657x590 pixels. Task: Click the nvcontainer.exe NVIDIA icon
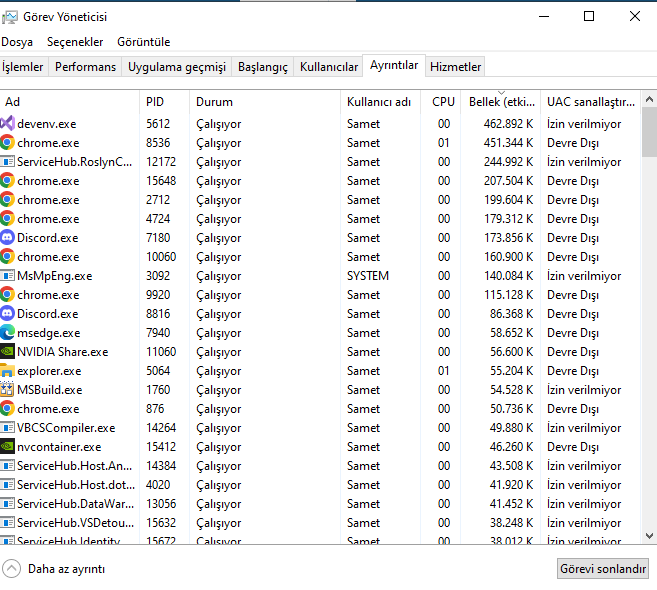8,447
